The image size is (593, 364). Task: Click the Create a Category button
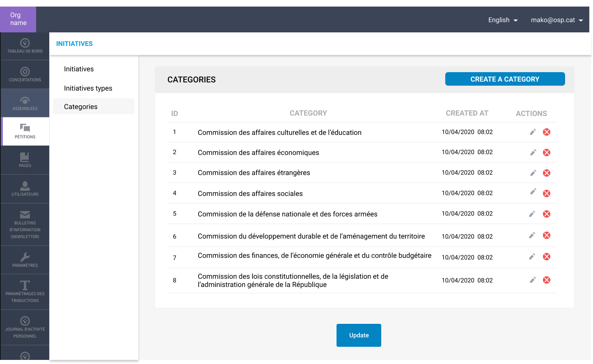point(505,79)
